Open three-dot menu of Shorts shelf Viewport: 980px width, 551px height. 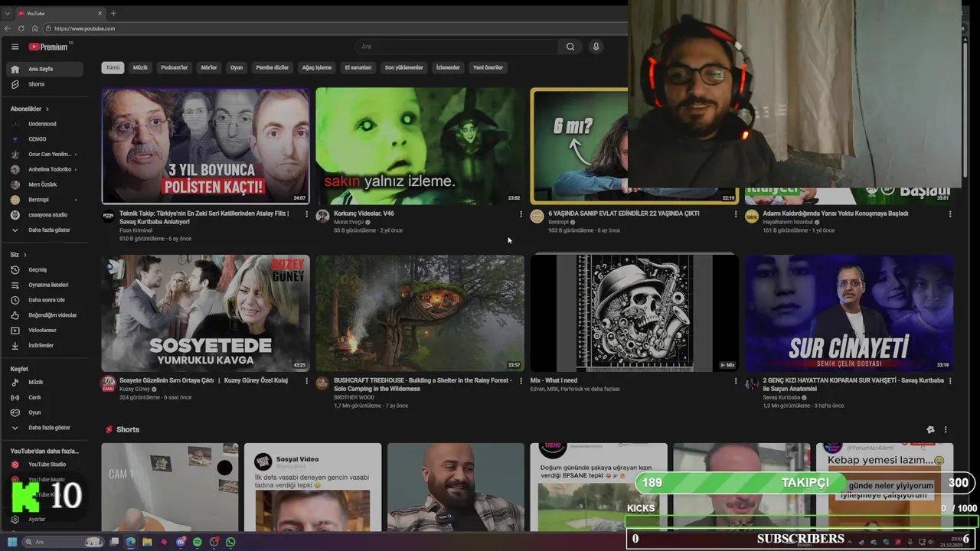(946, 430)
